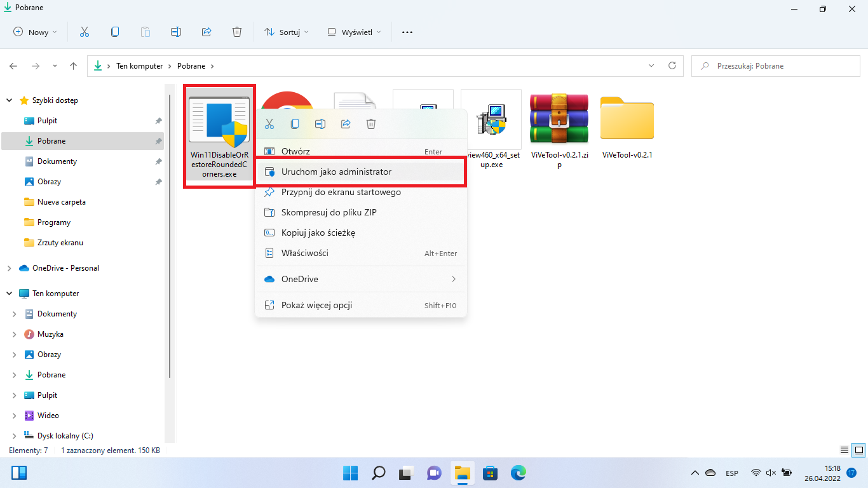The height and width of the screenshot is (488, 868).
Task: Expand the address bar history dropdown
Action: pyautogui.click(x=651, y=65)
